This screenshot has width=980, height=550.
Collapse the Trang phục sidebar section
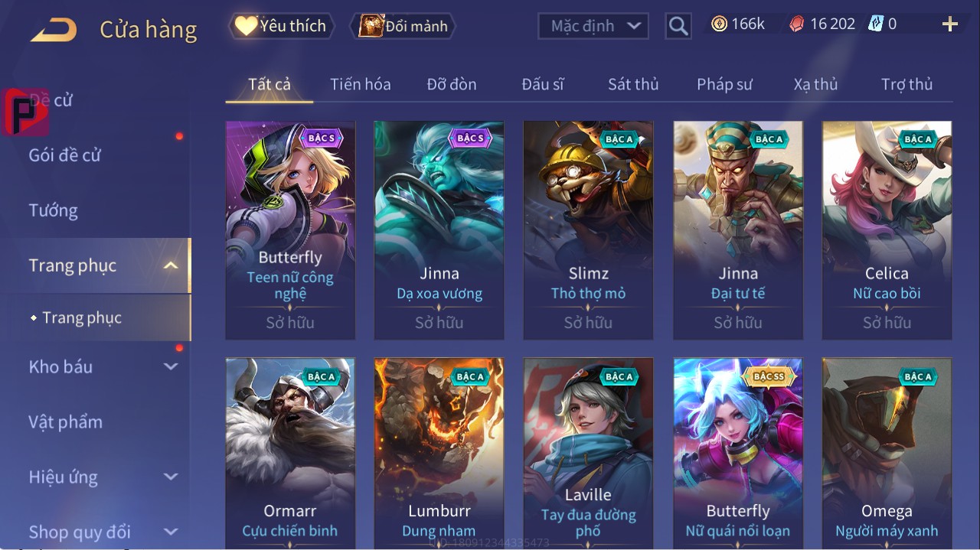[x=171, y=265]
